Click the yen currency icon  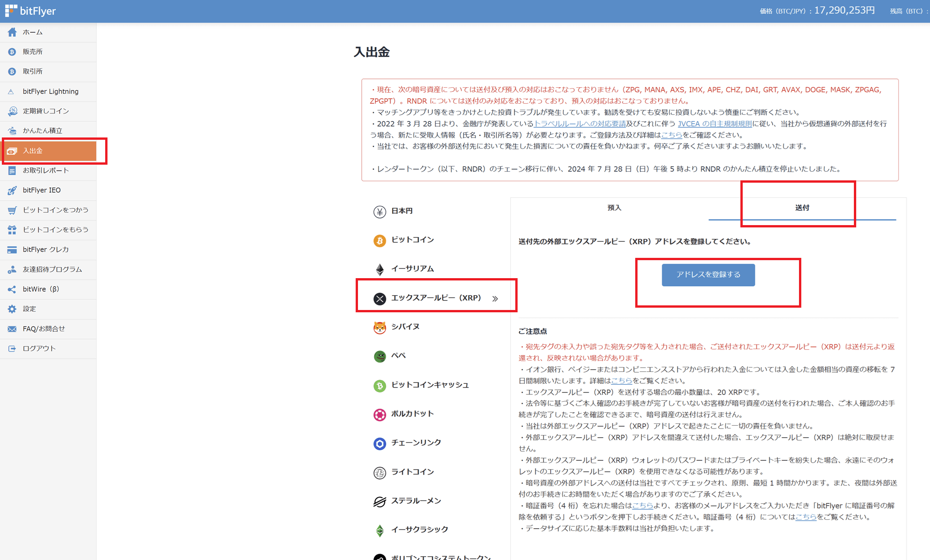tap(380, 212)
